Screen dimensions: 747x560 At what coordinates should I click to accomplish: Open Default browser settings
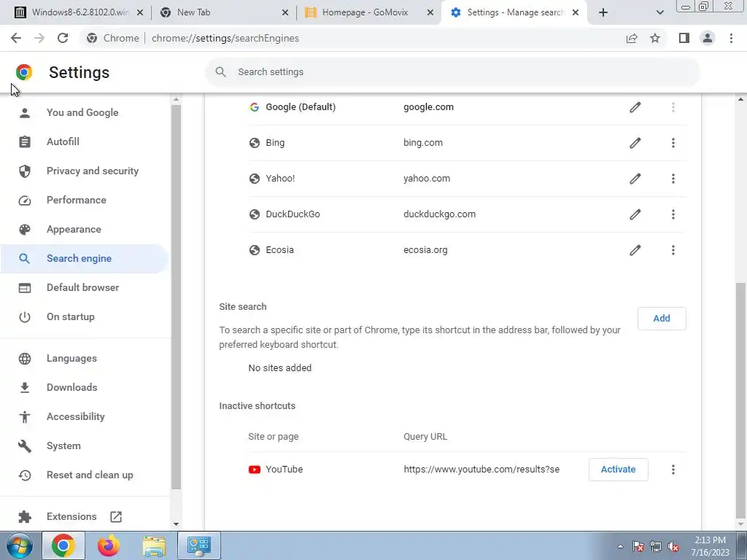pos(85,287)
